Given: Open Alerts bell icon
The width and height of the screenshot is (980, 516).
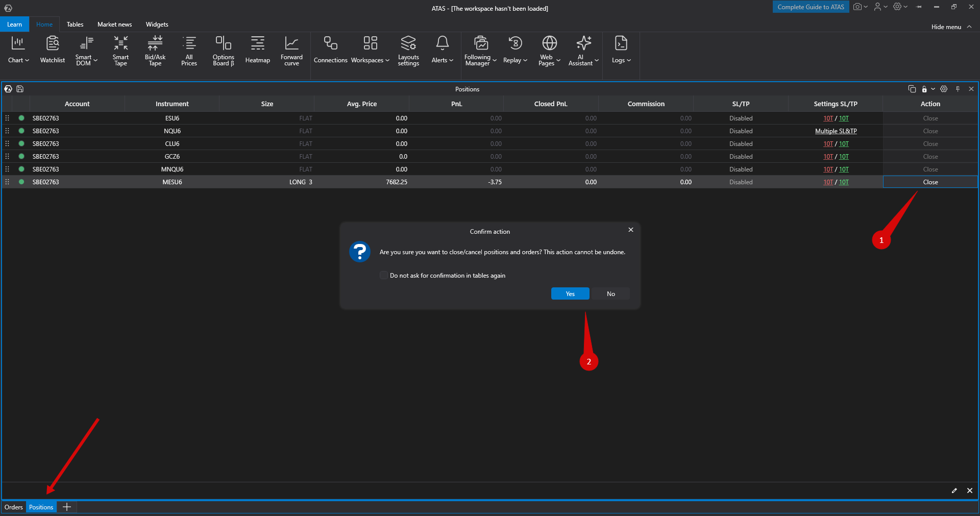Looking at the screenshot, I should point(442,43).
